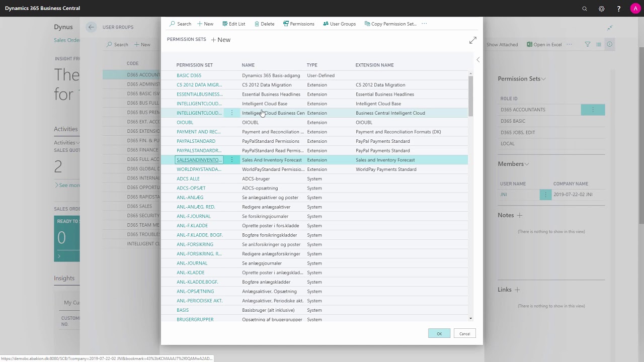The width and height of the screenshot is (644, 362).
Task: Open row options for SALESANDINVENTO... row
Action: 232,160
